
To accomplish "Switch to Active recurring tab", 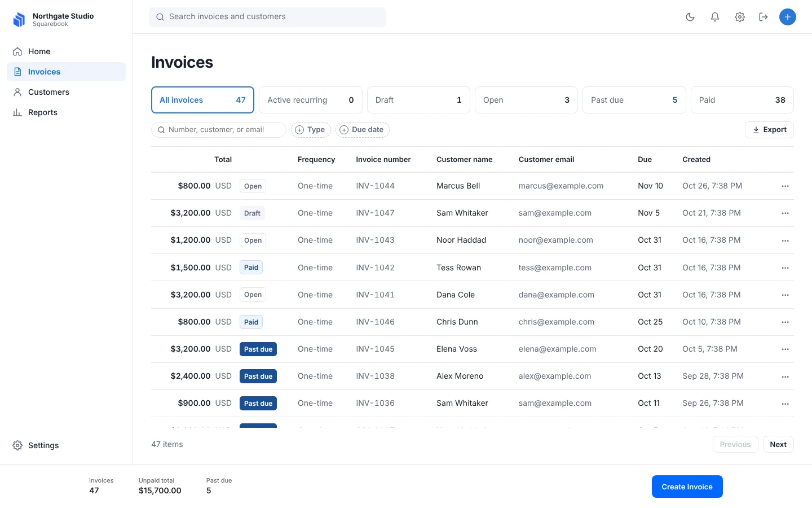I will point(311,100).
